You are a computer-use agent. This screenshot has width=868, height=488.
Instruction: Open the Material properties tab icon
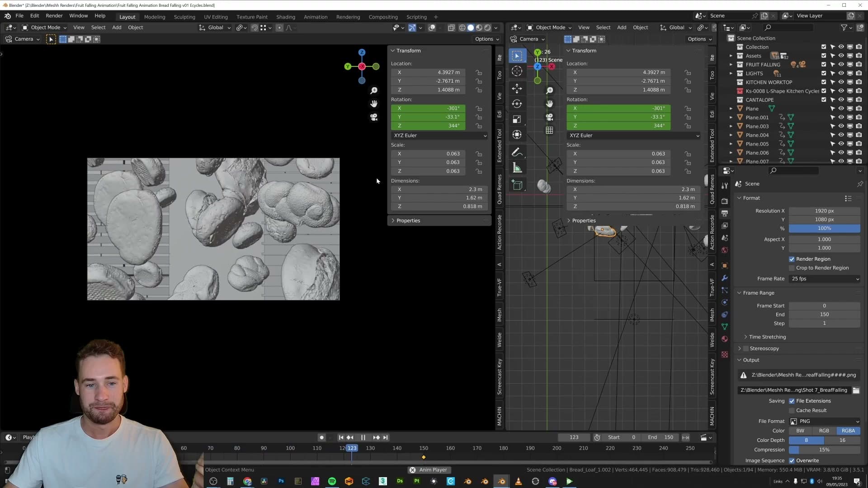click(725, 339)
